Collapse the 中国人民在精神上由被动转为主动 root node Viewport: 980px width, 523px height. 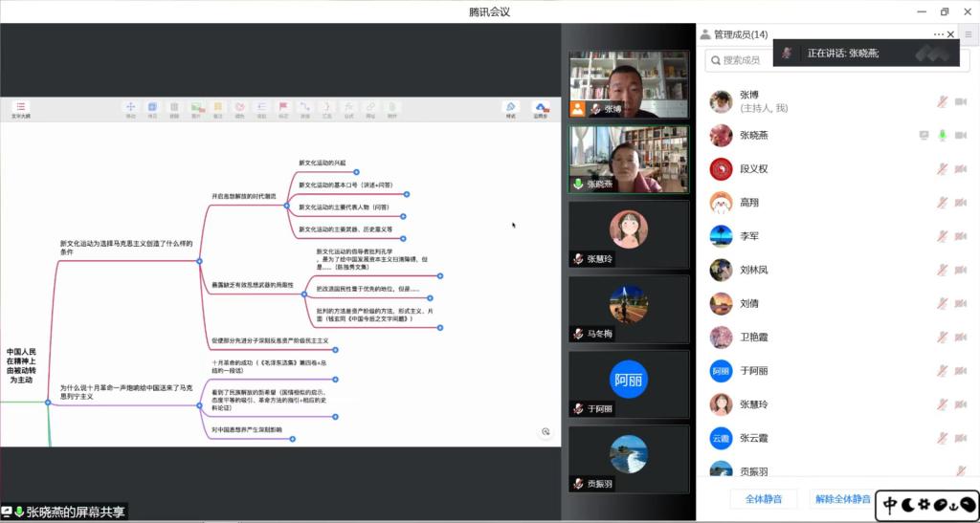click(48, 403)
